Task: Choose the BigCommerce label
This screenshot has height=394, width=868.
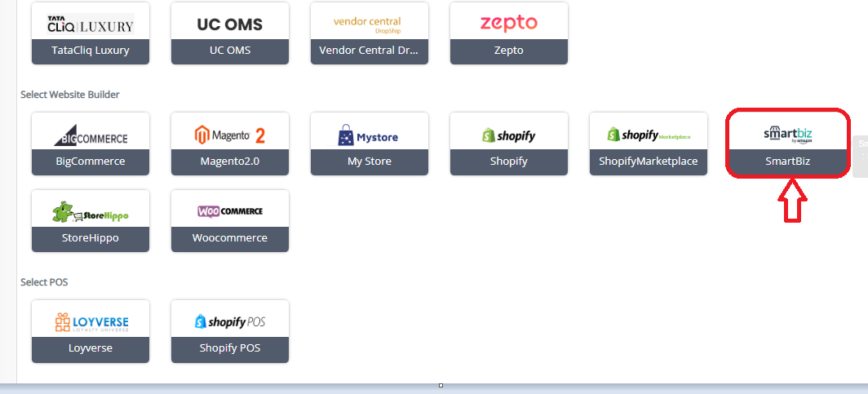Action: pos(91,162)
